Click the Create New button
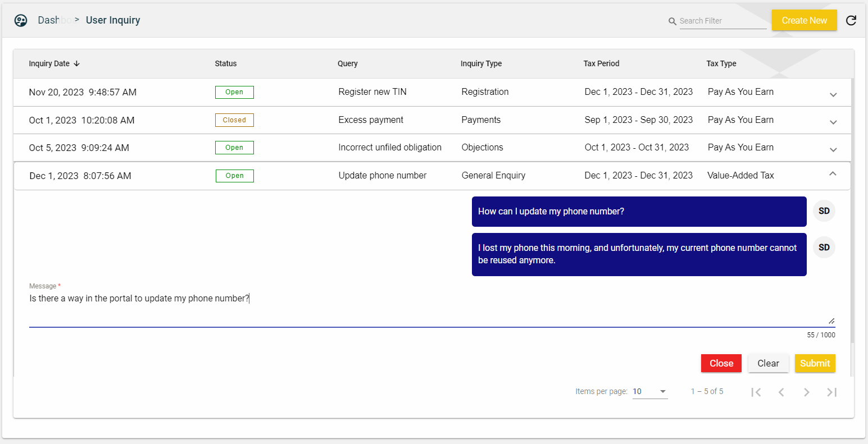 [x=804, y=20]
